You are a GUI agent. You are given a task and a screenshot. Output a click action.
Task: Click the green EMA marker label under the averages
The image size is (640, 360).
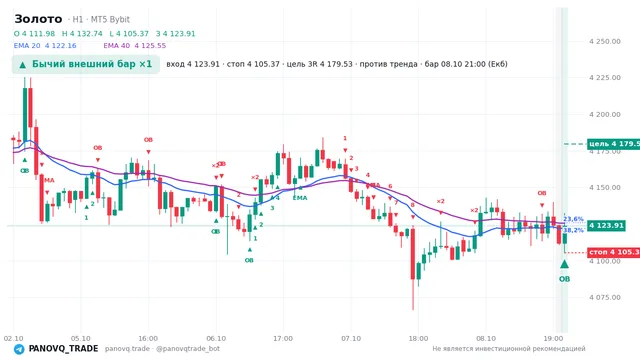300,198
